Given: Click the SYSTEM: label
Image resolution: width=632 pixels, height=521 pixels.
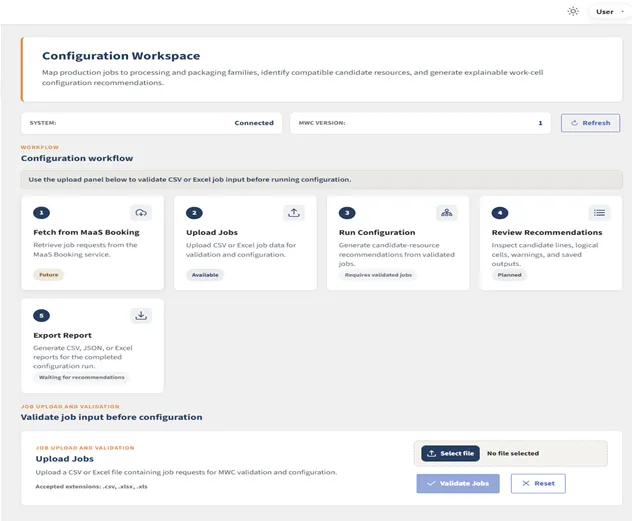Looking at the screenshot, I should tap(43, 123).
